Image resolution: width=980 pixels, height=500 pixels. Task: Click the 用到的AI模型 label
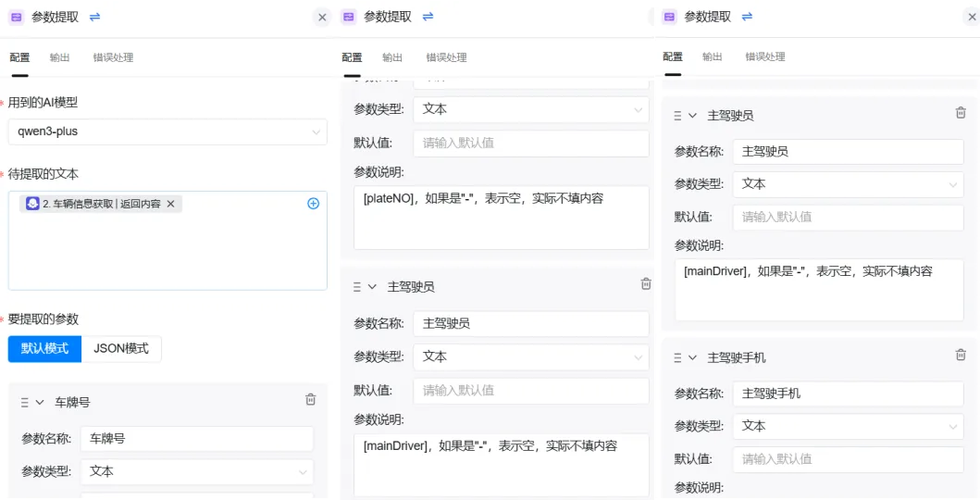[x=43, y=103]
